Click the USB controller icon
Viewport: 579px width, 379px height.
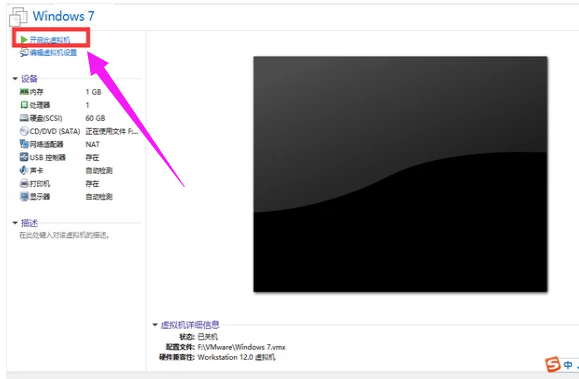24,157
